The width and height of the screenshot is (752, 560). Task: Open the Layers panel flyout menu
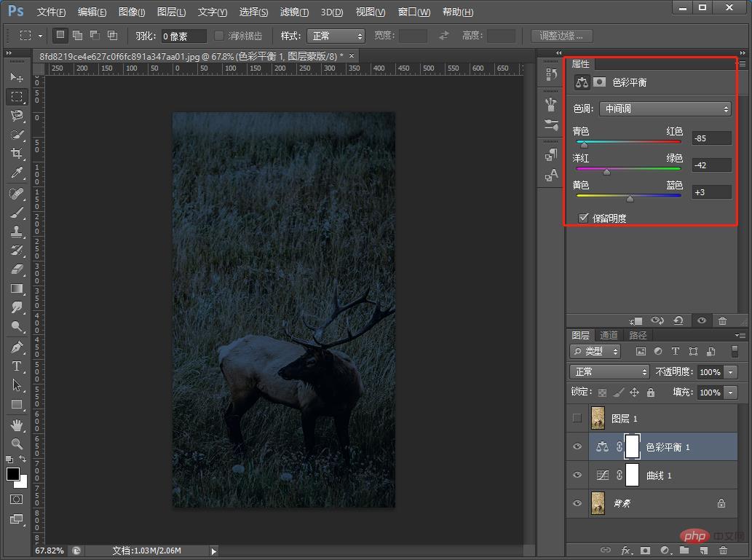pos(740,335)
